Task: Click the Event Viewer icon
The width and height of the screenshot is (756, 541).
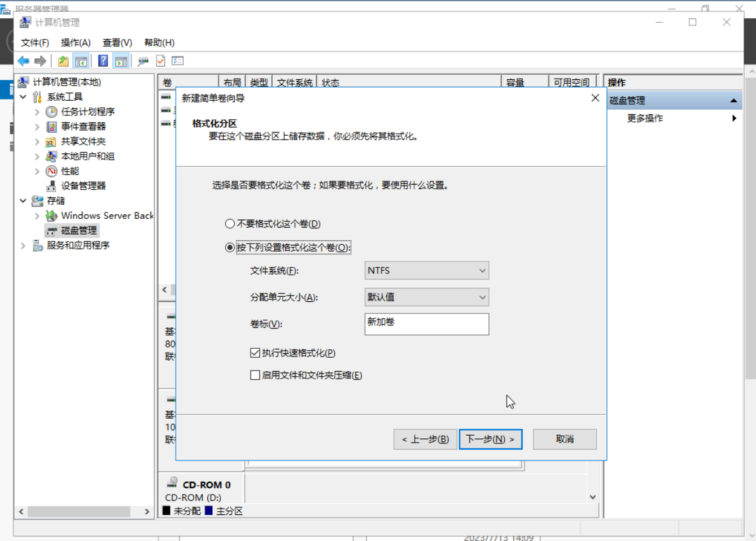Action: (x=51, y=127)
